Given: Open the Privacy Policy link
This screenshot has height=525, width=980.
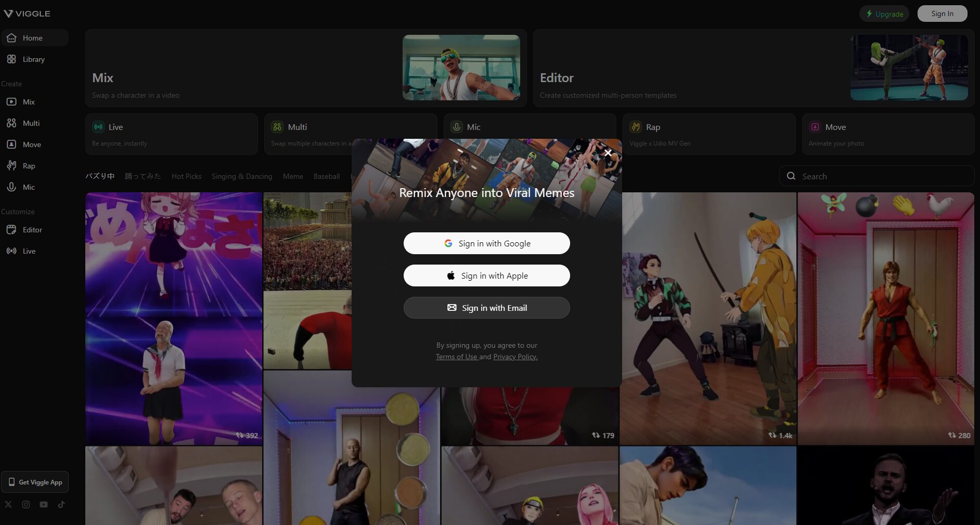Looking at the screenshot, I should 515,357.
